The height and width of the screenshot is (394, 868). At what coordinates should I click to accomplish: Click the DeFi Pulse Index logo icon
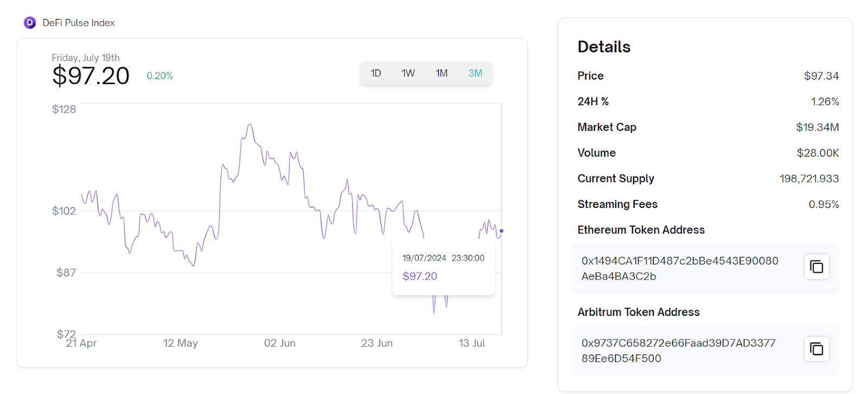30,23
